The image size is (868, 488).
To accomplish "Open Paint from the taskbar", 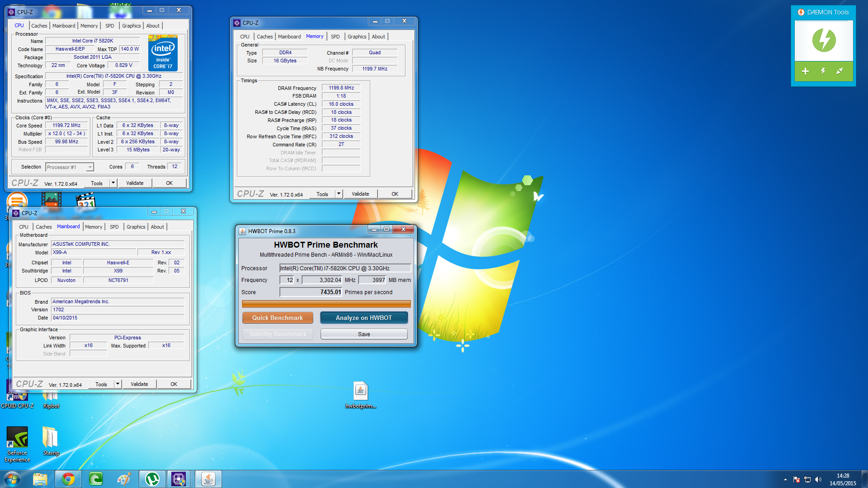I will coord(124,479).
